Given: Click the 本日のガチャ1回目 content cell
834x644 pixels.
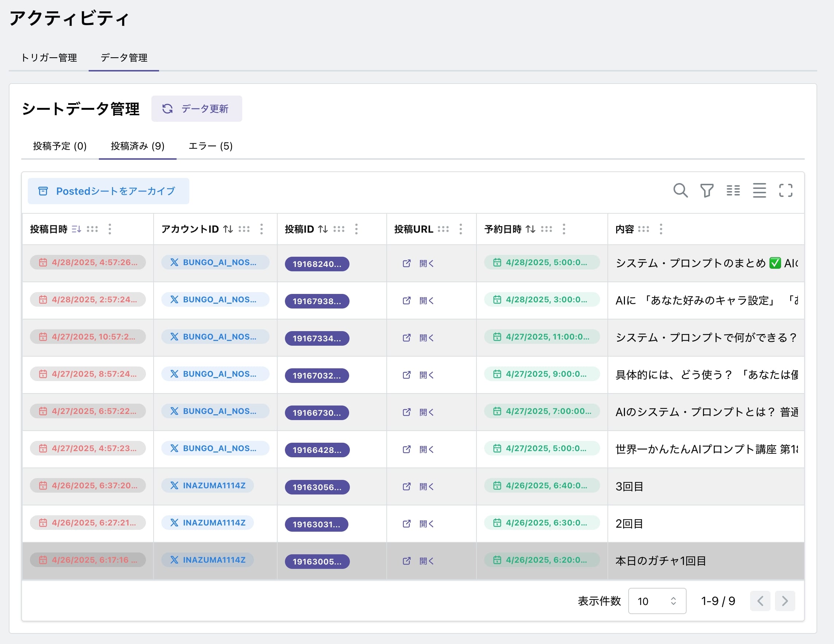Looking at the screenshot, I should point(706,561).
